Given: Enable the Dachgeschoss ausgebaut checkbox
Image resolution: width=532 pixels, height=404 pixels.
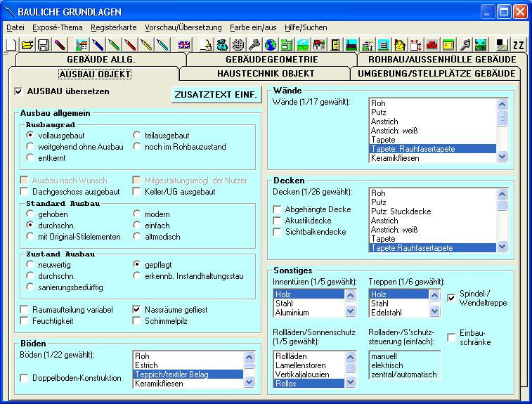Looking at the screenshot, I should [x=26, y=192].
